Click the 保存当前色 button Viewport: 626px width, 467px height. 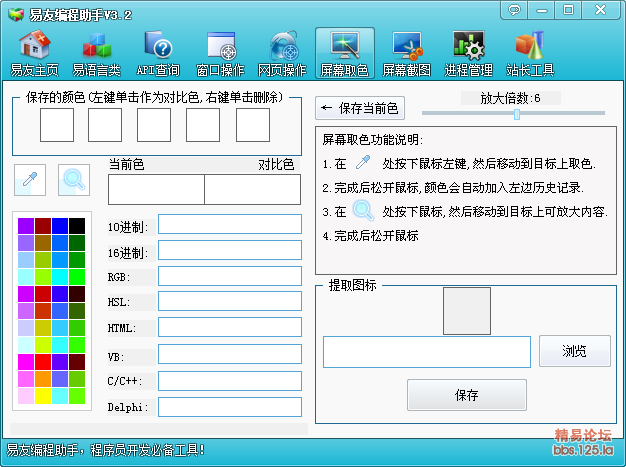pos(360,108)
